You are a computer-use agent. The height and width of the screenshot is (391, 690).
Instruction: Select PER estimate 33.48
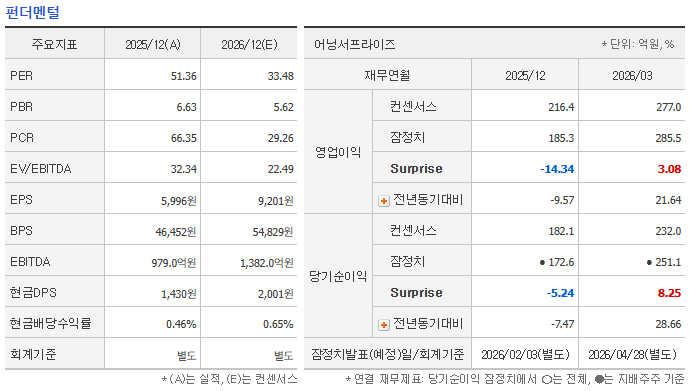pos(280,76)
